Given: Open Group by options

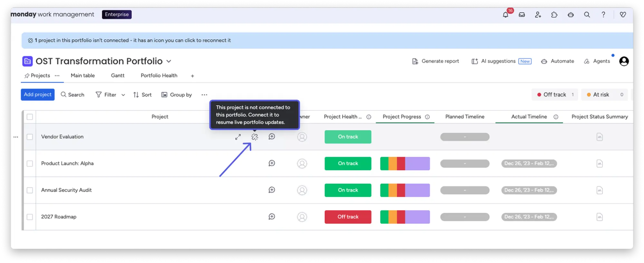Looking at the screenshot, I should point(177,95).
